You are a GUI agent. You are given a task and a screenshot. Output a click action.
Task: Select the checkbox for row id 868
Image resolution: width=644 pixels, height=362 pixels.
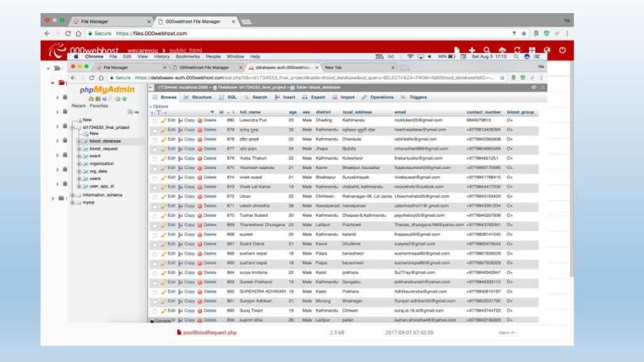coord(155,234)
